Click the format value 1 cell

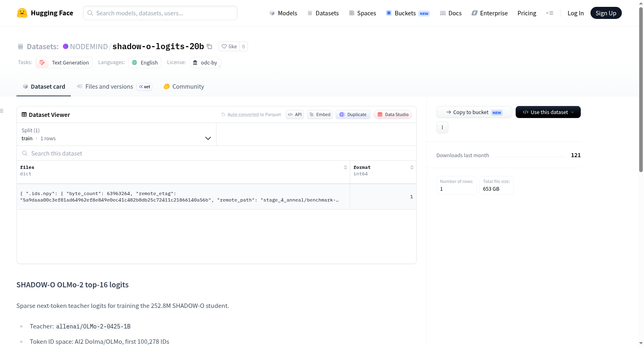(x=383, y=197)
